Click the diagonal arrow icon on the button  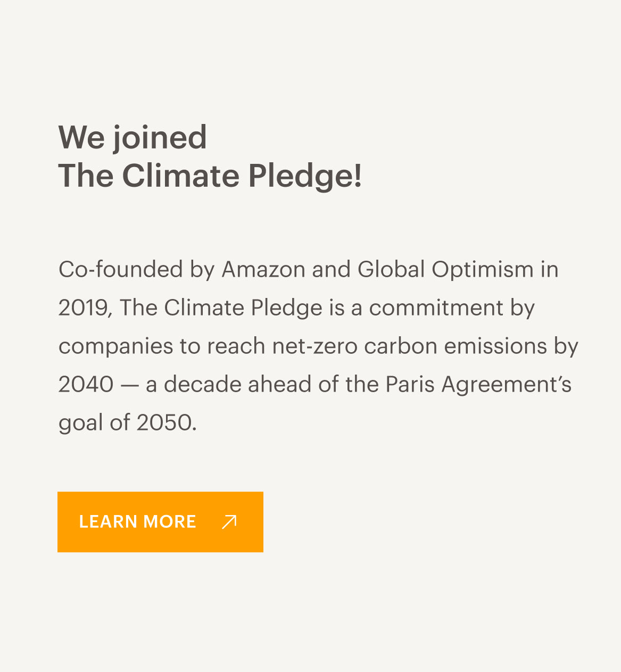point(229,522)
